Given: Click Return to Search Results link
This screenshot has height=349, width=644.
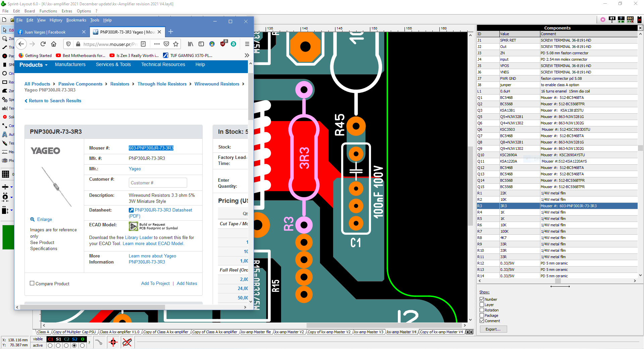Looking at the screenshot, I should 53,101.
